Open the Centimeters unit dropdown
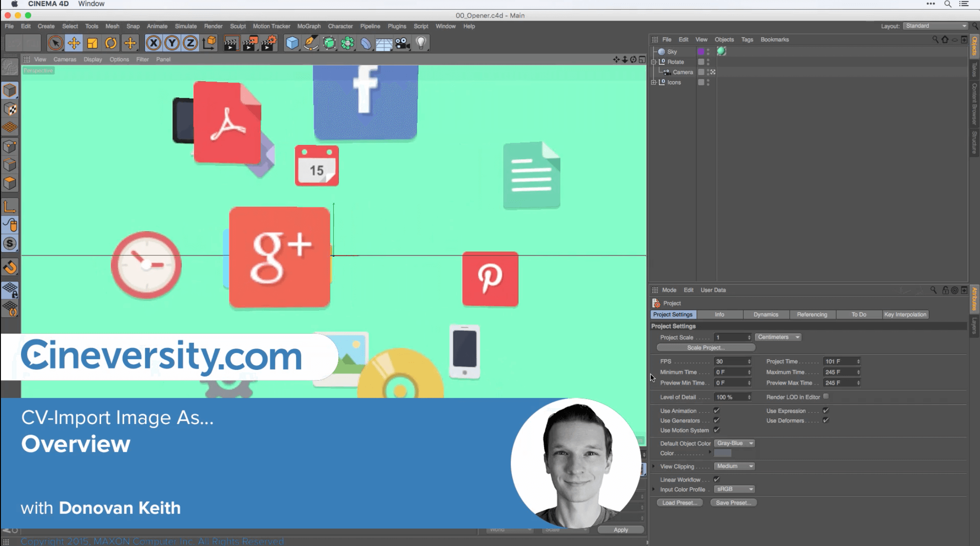 (x=778, y=337)
